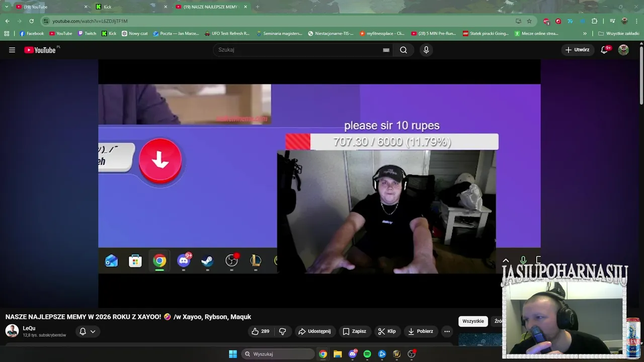Bookmark this page with the star
The width and height of the screenshot is (644, 362).
529,21
